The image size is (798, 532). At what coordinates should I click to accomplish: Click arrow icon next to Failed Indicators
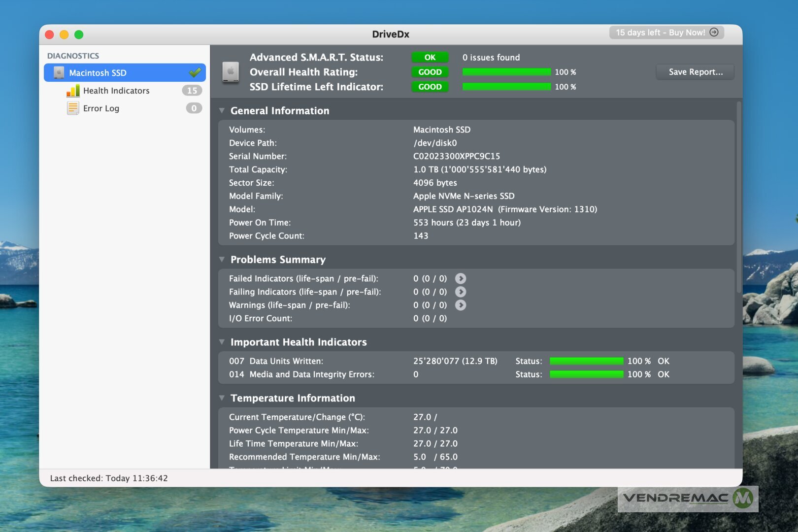point(461,279)
